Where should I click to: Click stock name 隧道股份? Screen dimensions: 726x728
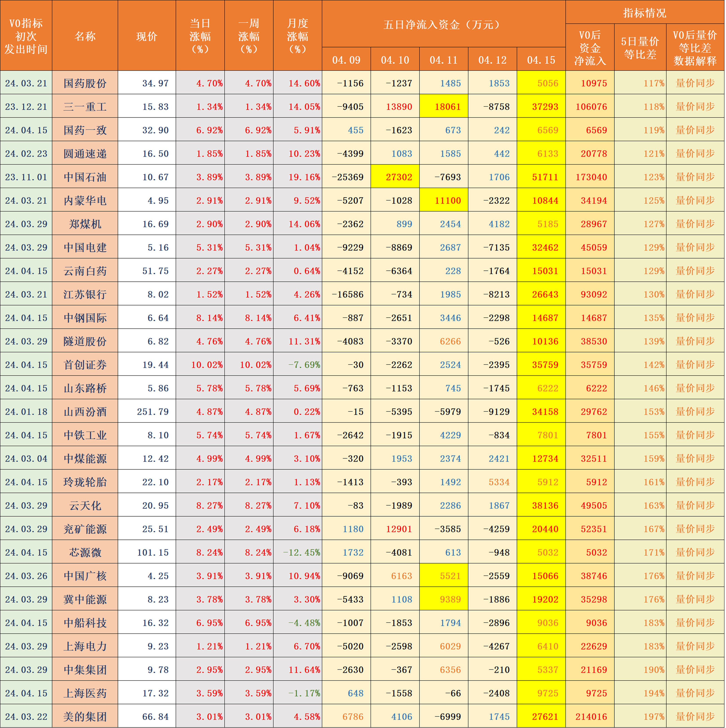point(85,341)
